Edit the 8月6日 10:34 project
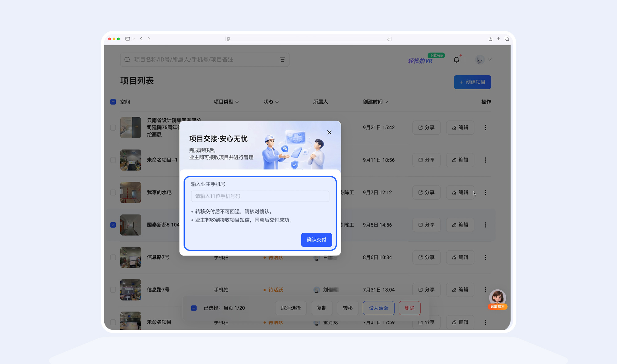Viewport: 617px width, 364px height. pos(460,257)
